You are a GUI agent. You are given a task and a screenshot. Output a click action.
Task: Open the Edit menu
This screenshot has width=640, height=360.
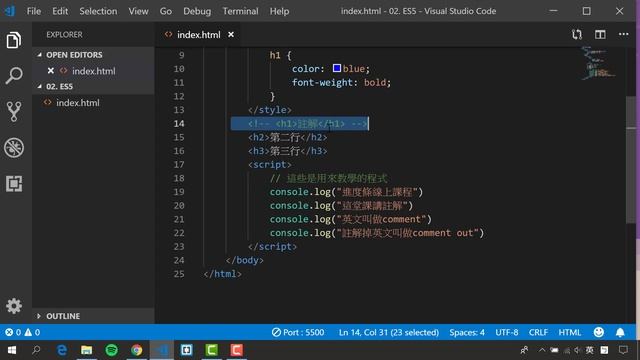pos(60,11)
